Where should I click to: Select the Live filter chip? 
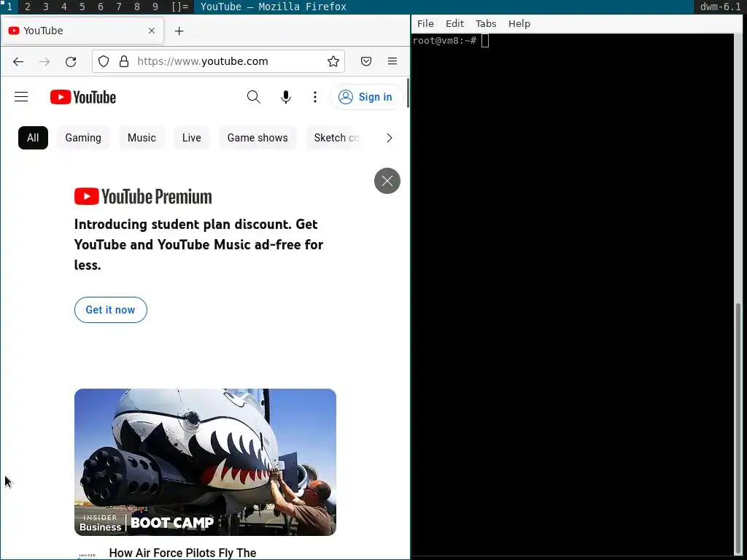[x=192, y=138]
